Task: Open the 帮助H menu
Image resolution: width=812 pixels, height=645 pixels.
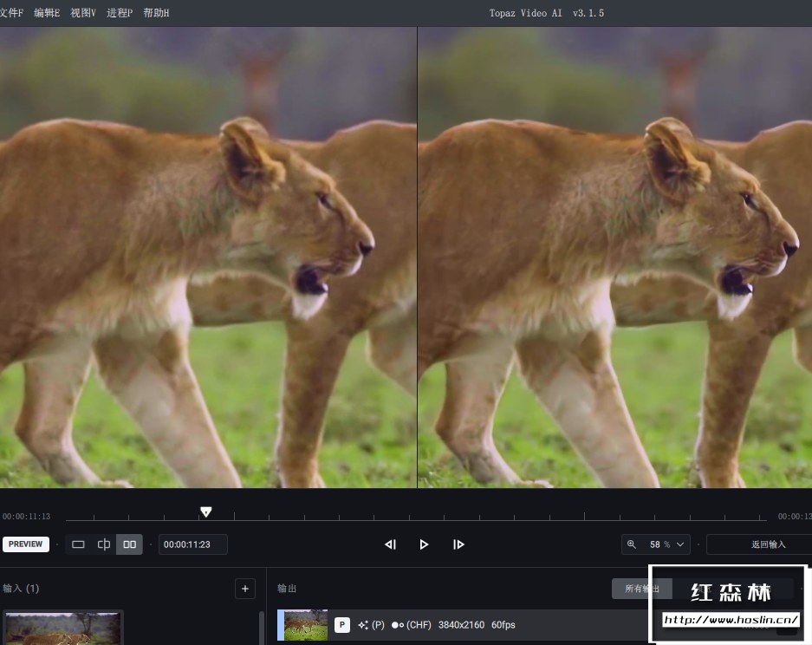Action: tap(156, 13)
